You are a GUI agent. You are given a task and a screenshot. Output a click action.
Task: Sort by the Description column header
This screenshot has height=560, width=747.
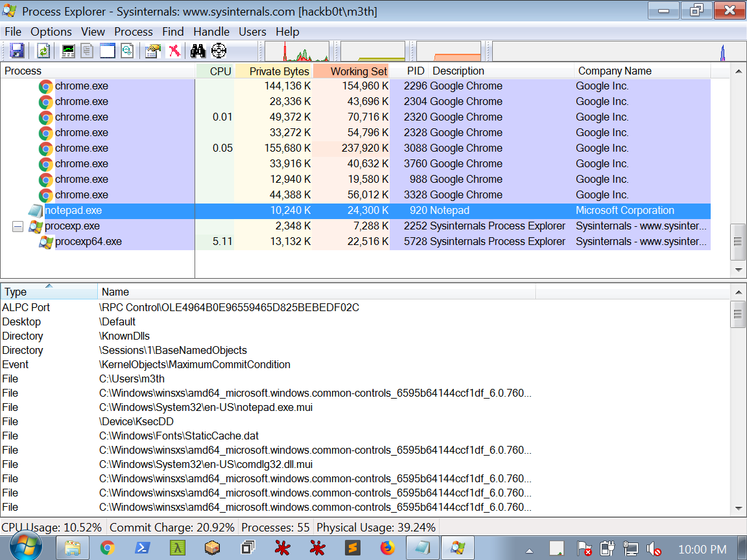(501, 71)
